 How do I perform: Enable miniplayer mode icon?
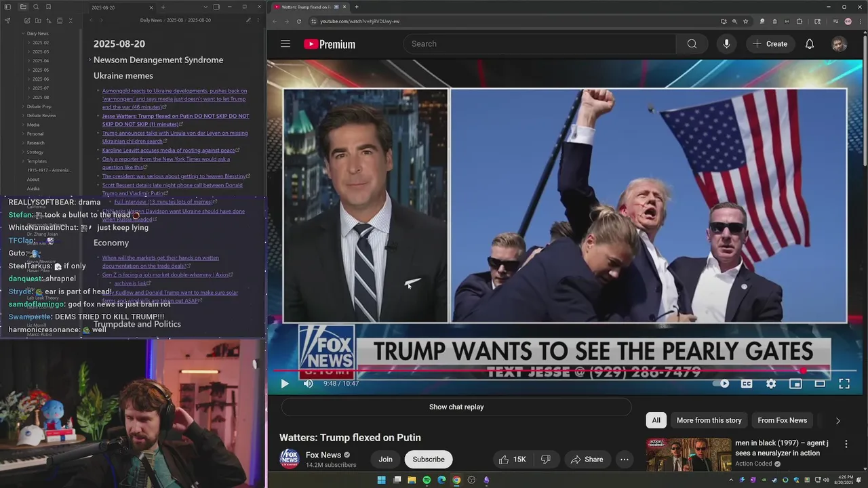tap(795, 384)
